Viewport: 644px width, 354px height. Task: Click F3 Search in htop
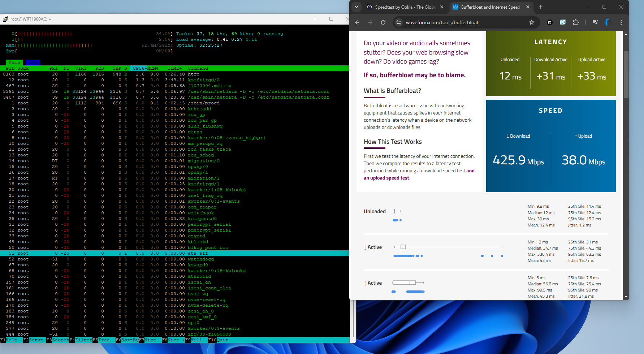(58, 340)
